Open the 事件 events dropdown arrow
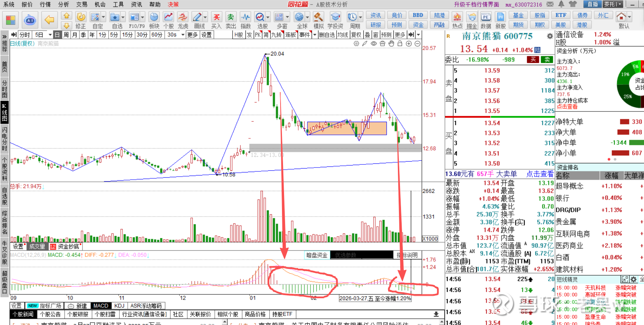This screenshot has height=325, width=644. [315, 35]
